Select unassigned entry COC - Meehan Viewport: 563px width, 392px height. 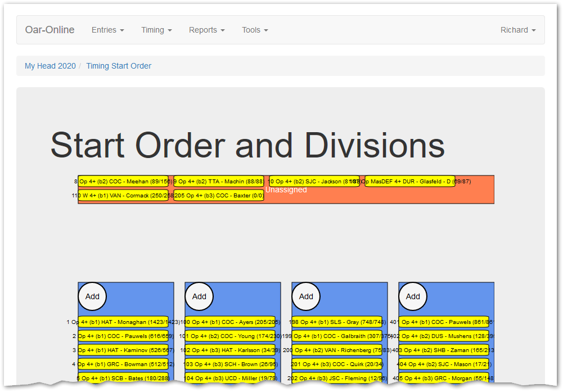[123, 182]
